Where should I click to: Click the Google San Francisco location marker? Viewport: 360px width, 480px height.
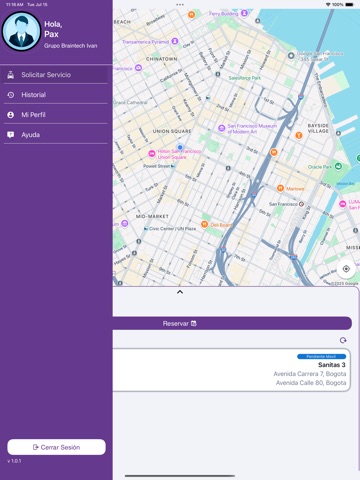point(291,55)
